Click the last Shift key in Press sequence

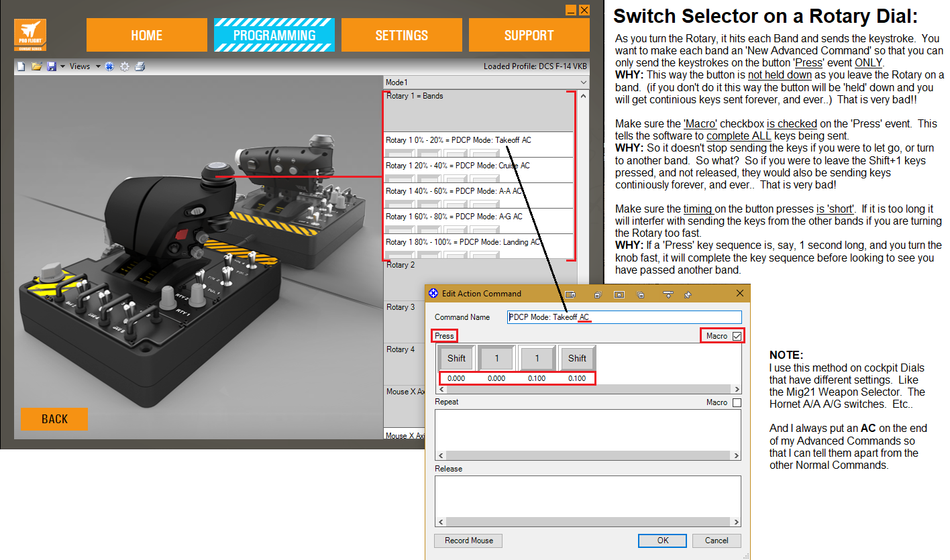click(577, 358)
